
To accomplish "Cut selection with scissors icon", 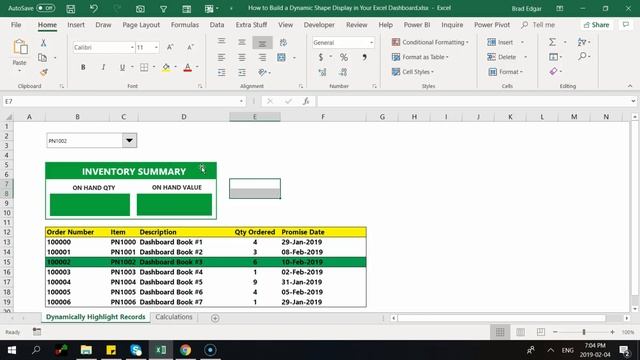I will (43, 42).
